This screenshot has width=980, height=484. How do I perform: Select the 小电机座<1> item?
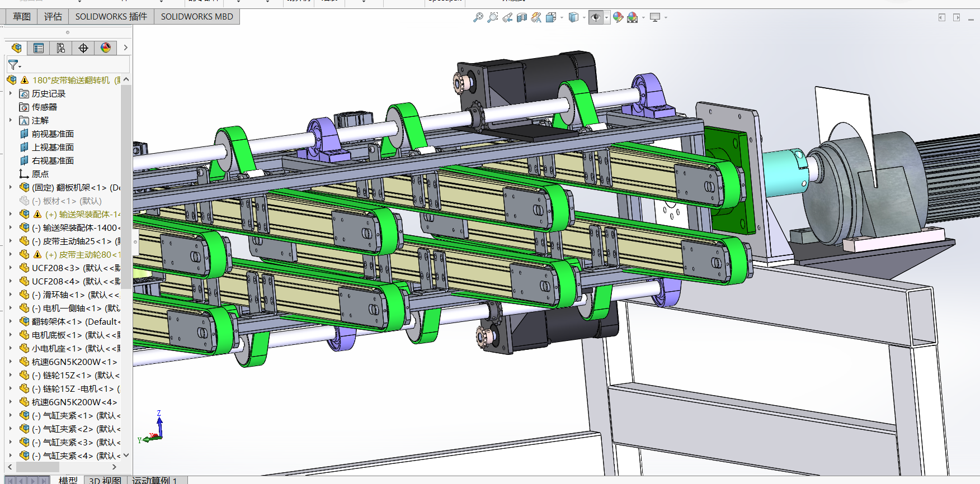point(76,349)
